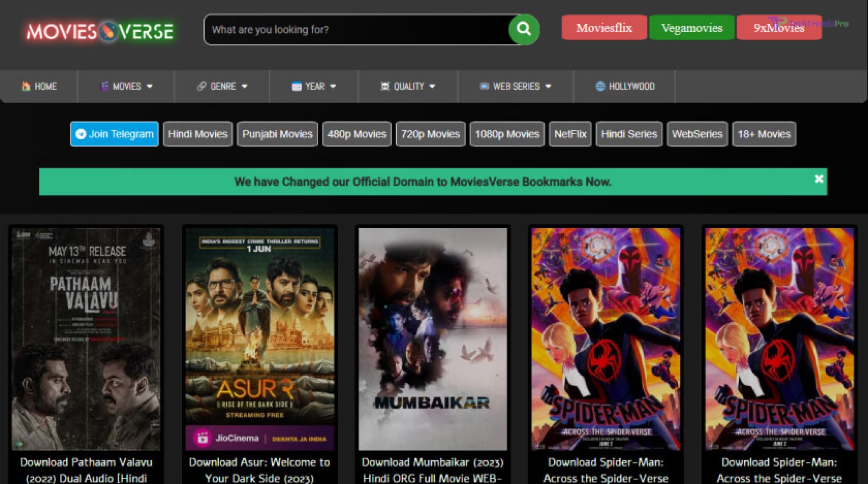This screenshot has width=868, height=484.
Task: Open the NetFlix category
Action: [570, 134]
